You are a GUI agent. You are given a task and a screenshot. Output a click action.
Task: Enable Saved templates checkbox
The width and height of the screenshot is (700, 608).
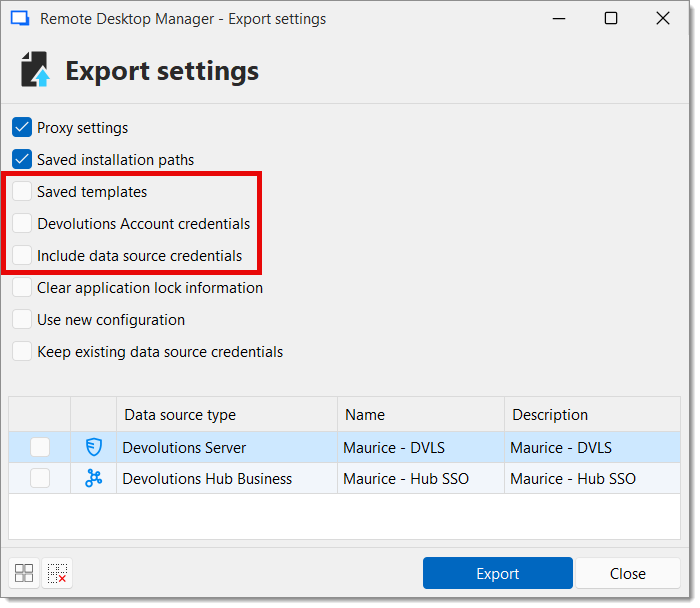(22, 192)
